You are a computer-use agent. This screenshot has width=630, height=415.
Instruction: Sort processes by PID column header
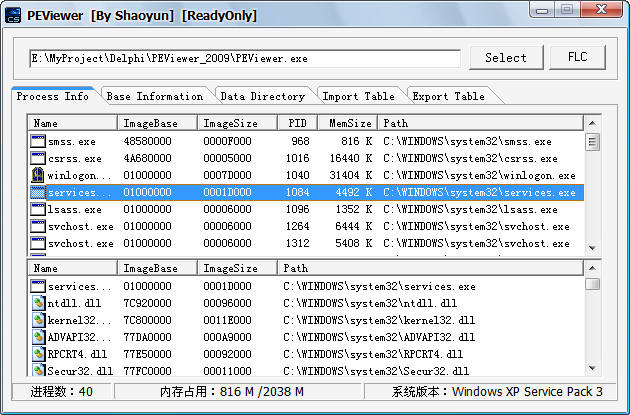(298, 123)
